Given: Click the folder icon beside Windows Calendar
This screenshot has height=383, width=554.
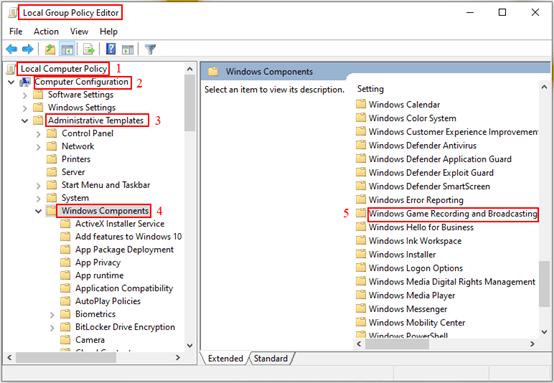Looking at the screenshot, I should click(x=361, y=104).
